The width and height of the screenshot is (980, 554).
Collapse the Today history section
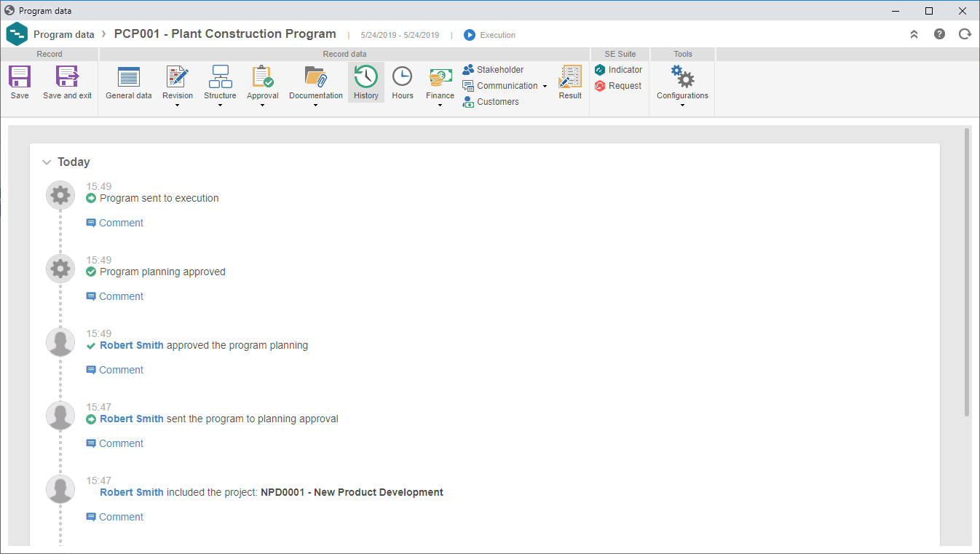coord(47,162)
